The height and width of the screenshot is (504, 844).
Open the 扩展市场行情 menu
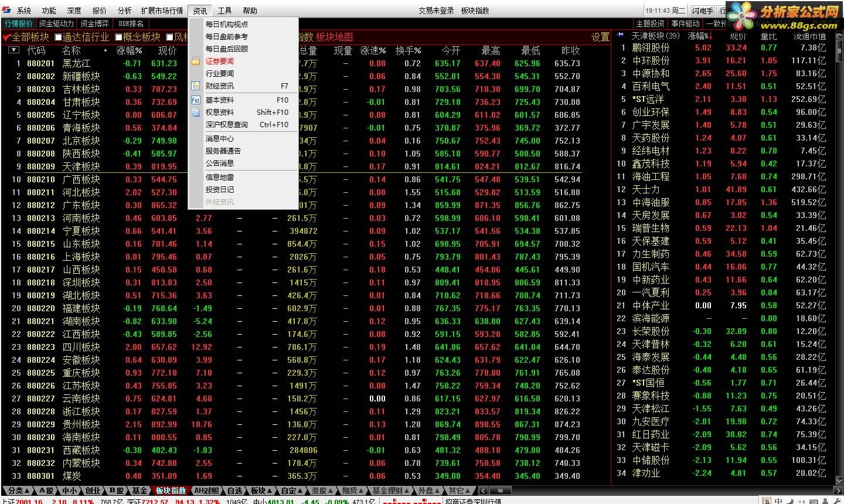[x=162, y=11]
